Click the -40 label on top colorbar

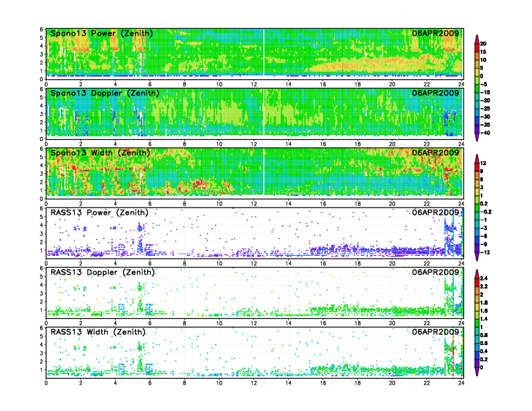point(485,133)
